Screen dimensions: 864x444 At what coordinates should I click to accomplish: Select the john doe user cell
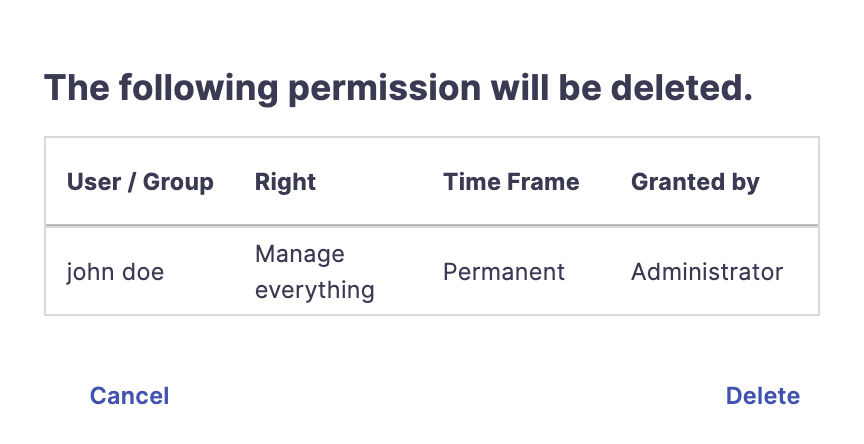pos(115,272)
